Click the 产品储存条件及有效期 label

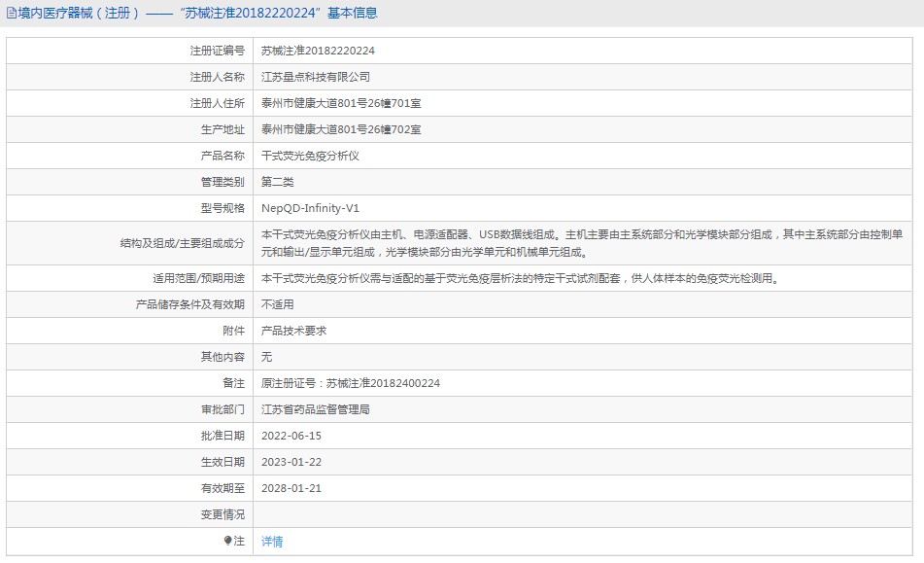pos(189,304)
